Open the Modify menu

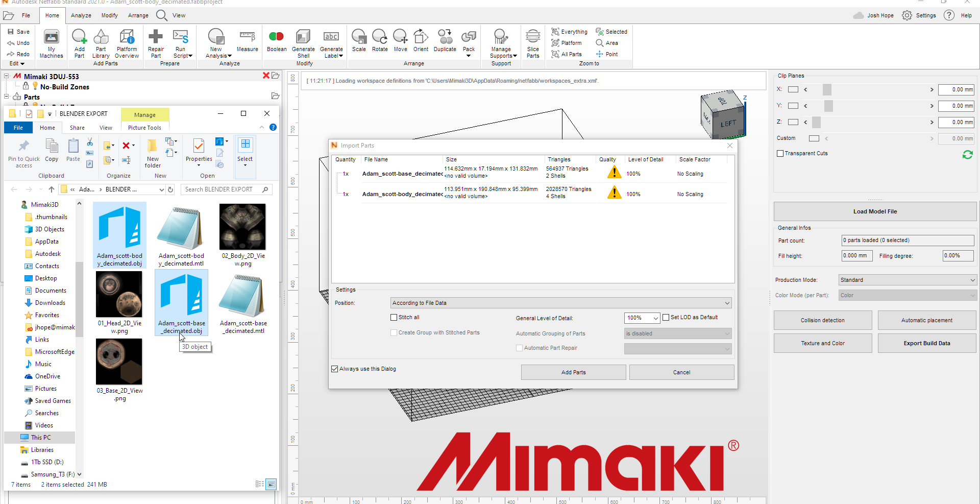coord(109,15)
